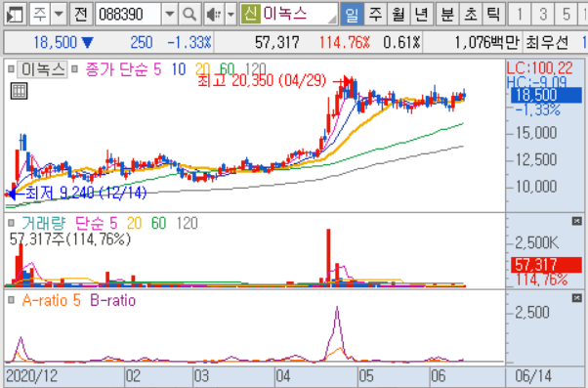Viewport: 588px width, 388px height.
Task: Click the stock name 이녹스
Action: pyautogui.click(x=285, y=15)
